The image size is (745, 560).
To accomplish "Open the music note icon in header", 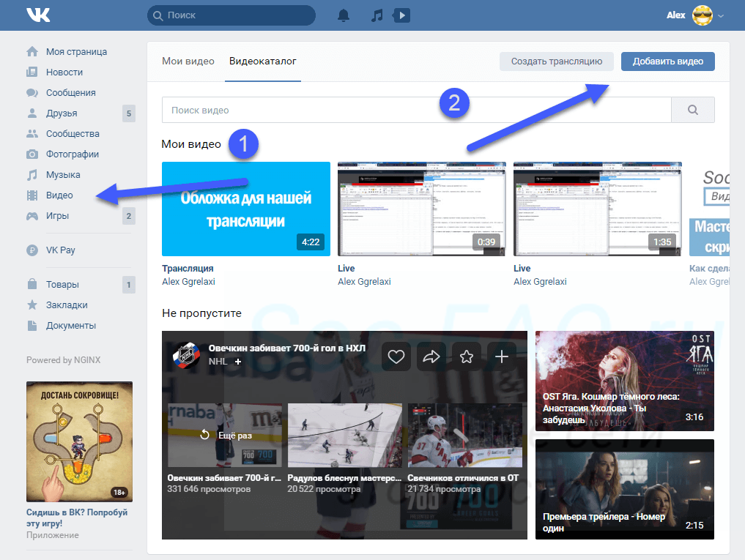I will (377, 15).
